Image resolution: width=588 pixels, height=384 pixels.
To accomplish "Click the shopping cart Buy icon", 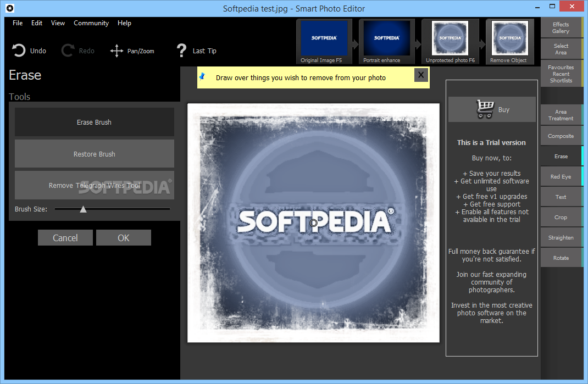I will 485,109.
